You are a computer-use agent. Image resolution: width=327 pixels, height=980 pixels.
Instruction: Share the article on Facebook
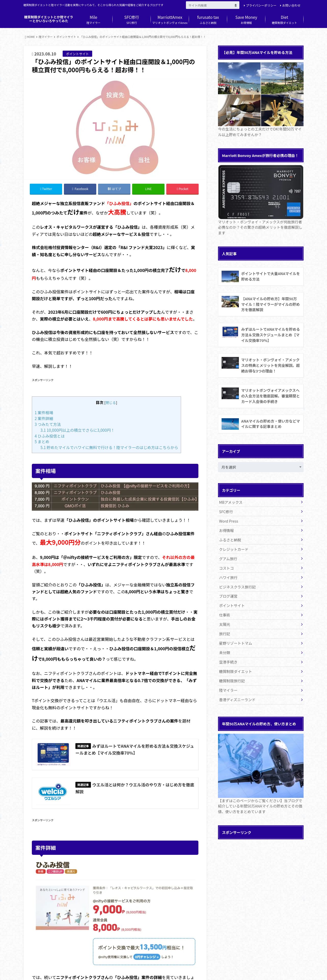80,189
